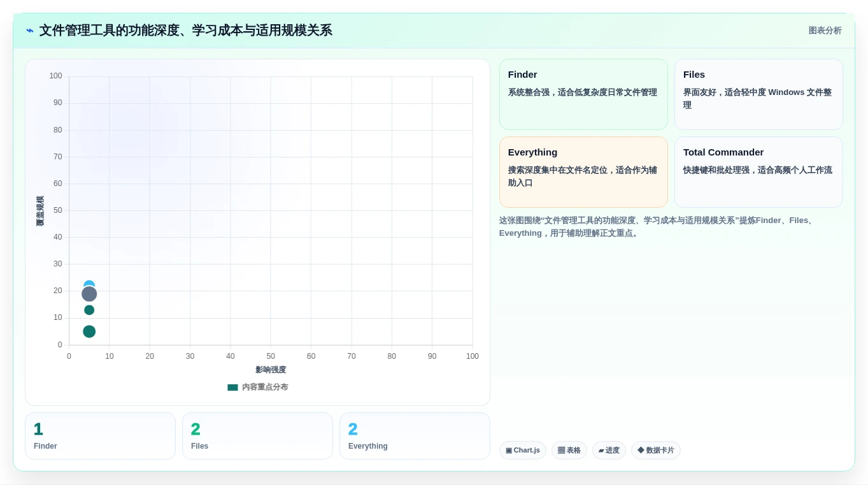Click the 影响强度 x-axis label
This screenshot has width=868, height=485.
point(271,370)
